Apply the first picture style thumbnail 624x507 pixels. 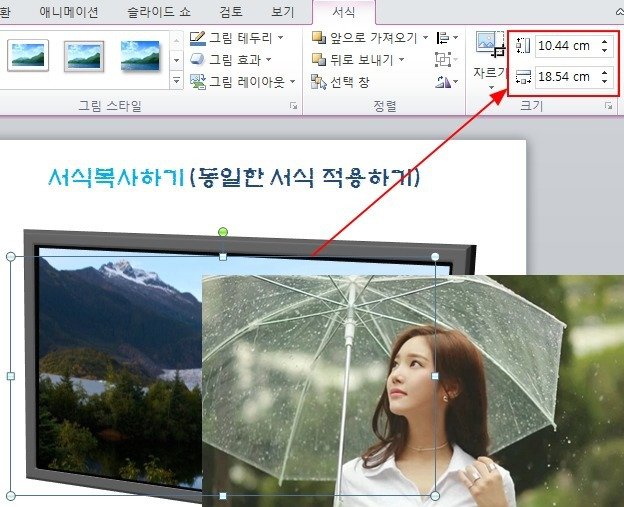point(28,55)
